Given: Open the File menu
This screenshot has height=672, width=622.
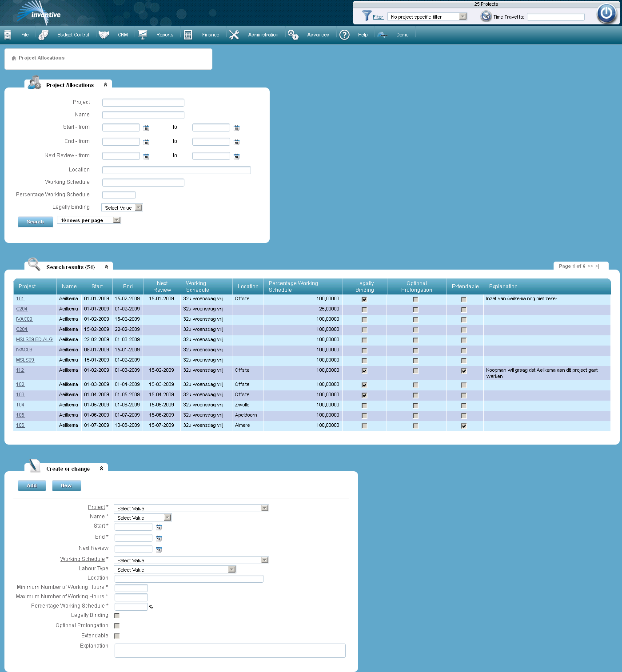Looking at the screenshot, I should click(x=25, y=35).
